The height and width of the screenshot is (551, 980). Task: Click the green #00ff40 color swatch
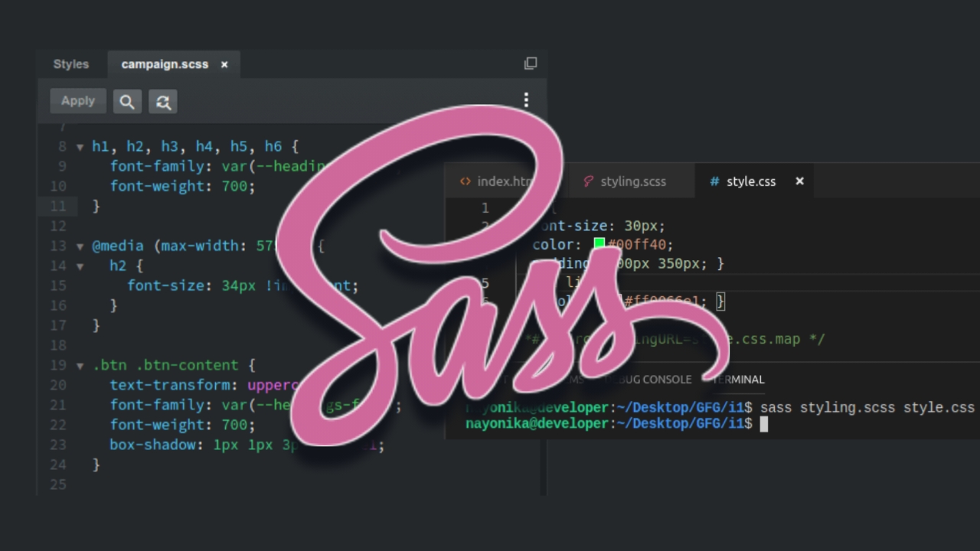pos(599,244)
